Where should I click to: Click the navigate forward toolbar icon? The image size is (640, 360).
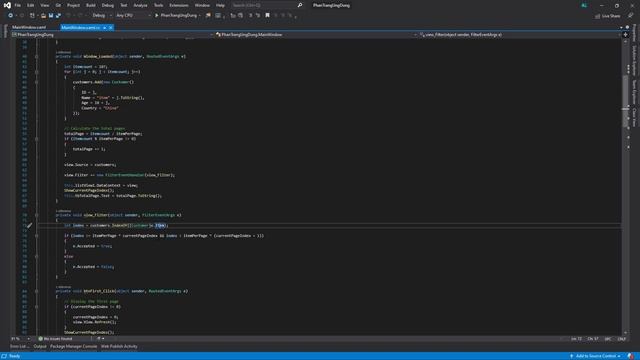(x=22, y=16)
